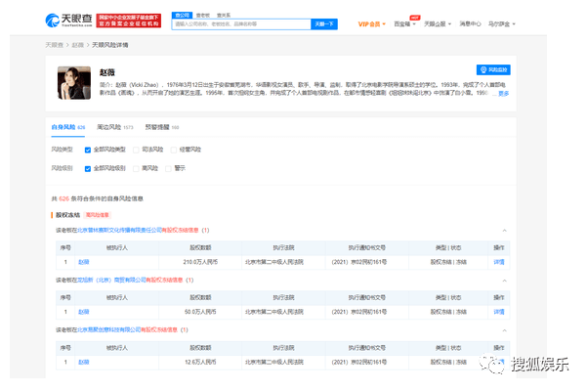Open 赵薇 link in the 210.0万人民币 row

84,262
